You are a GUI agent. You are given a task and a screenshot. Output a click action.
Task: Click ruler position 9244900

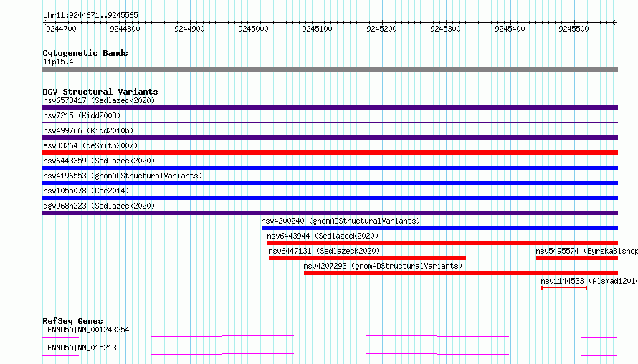(189, 29)
